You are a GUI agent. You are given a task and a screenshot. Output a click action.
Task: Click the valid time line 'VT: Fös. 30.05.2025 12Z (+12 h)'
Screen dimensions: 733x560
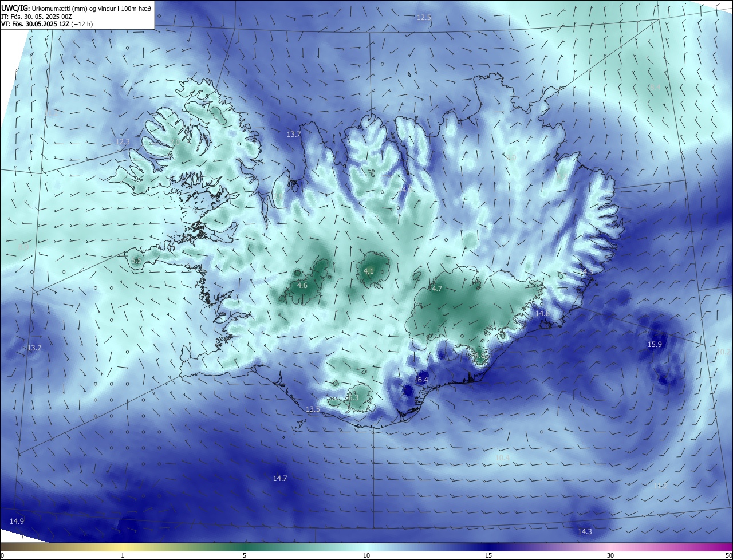tap(48, 24)
